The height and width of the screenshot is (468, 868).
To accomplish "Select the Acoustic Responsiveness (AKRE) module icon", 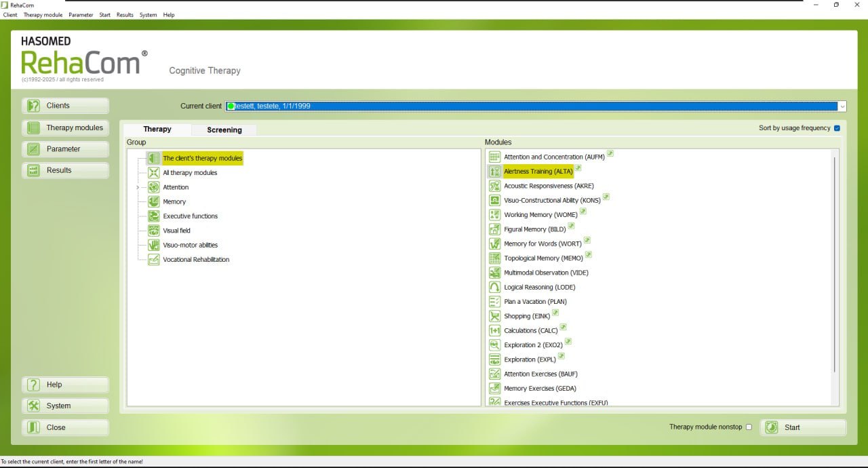I will point(494,186).
